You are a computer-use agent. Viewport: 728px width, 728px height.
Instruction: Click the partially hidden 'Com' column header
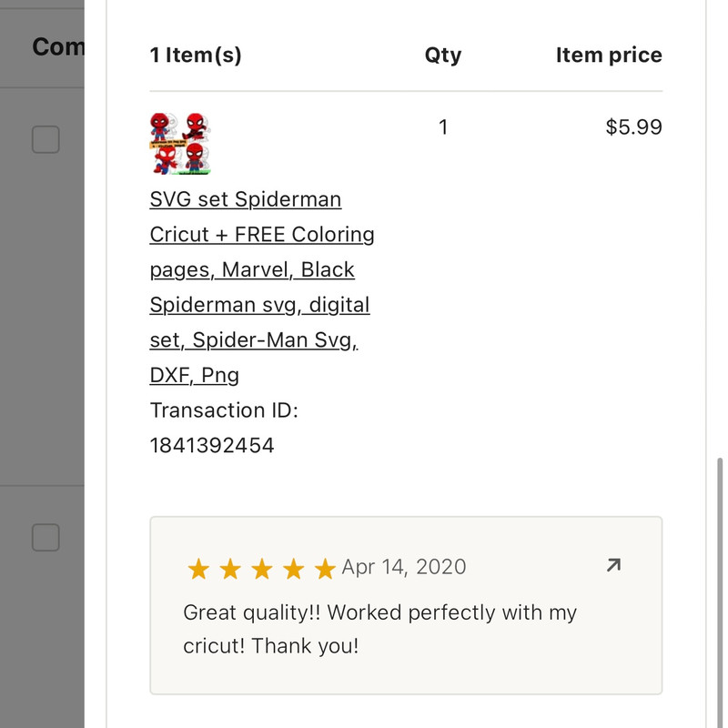click(58, 46)
